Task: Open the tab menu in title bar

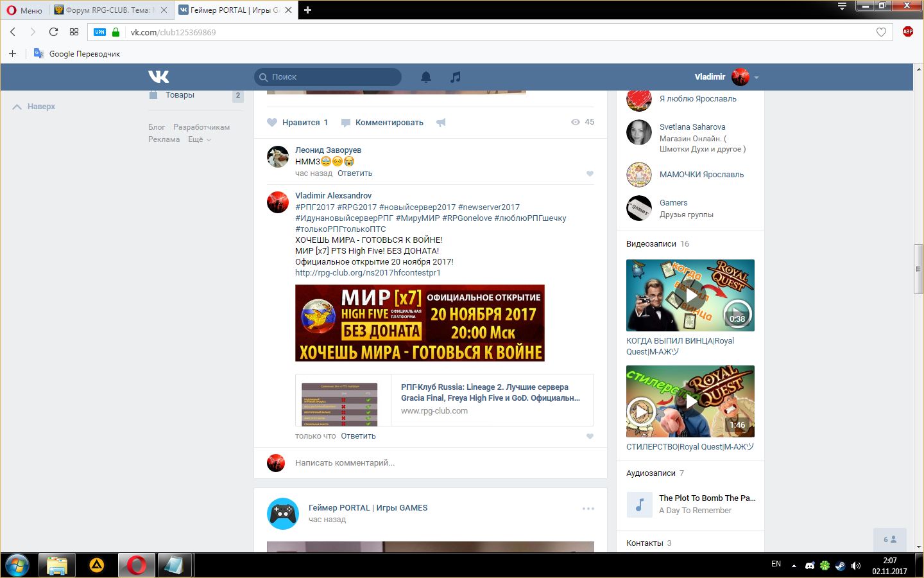Action: tap(842, 6)
